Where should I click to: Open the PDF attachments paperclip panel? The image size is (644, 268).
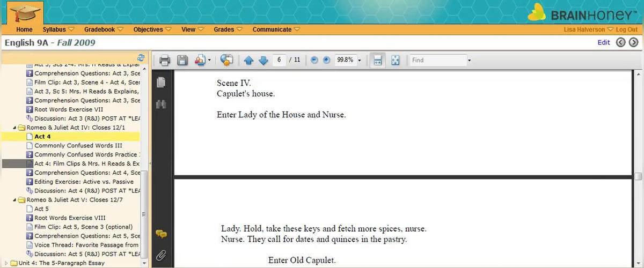(x=160, y=255)
